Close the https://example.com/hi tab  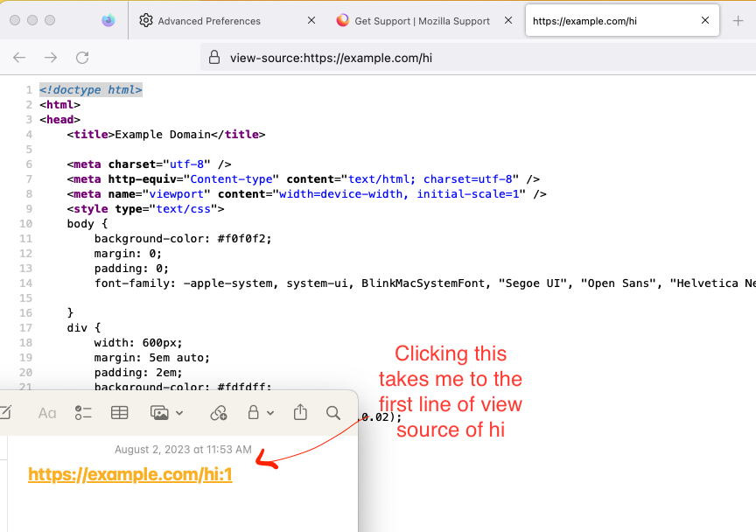pos(705,20)
